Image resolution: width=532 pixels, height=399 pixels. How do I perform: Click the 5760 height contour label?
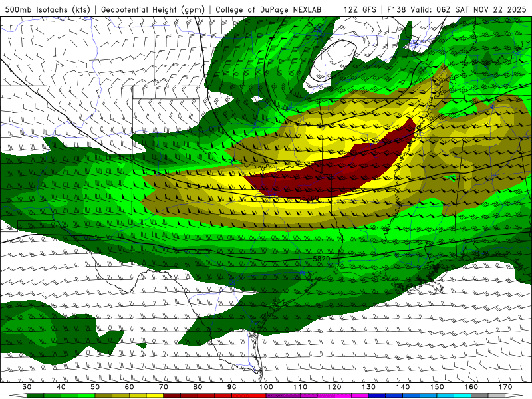coord(310,198)
